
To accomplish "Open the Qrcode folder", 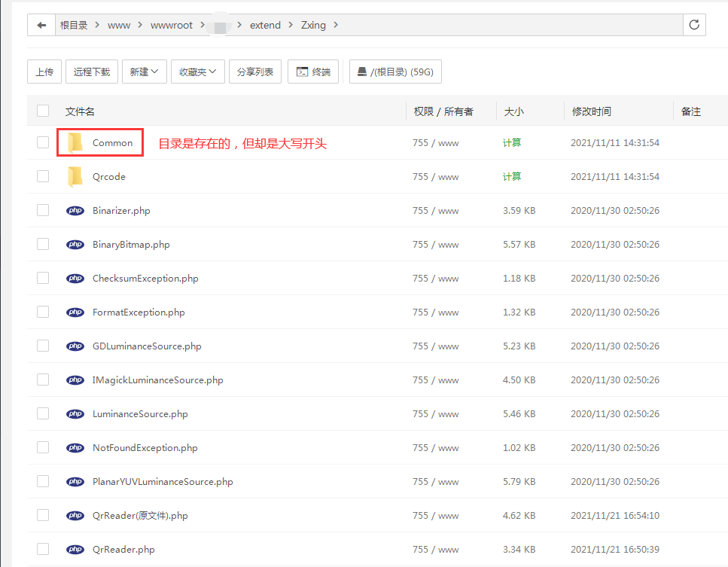I will [108, 176].
